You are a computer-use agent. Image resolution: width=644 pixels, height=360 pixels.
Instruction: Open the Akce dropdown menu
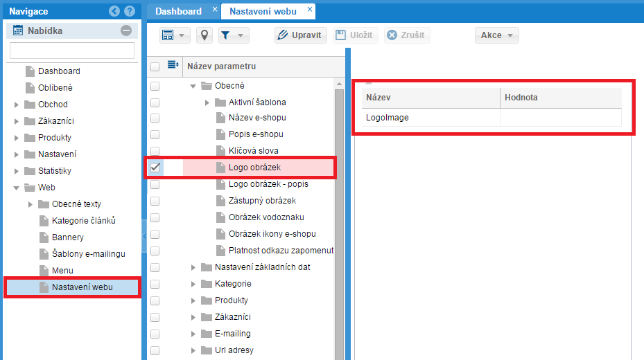click(x=496, y=35)
